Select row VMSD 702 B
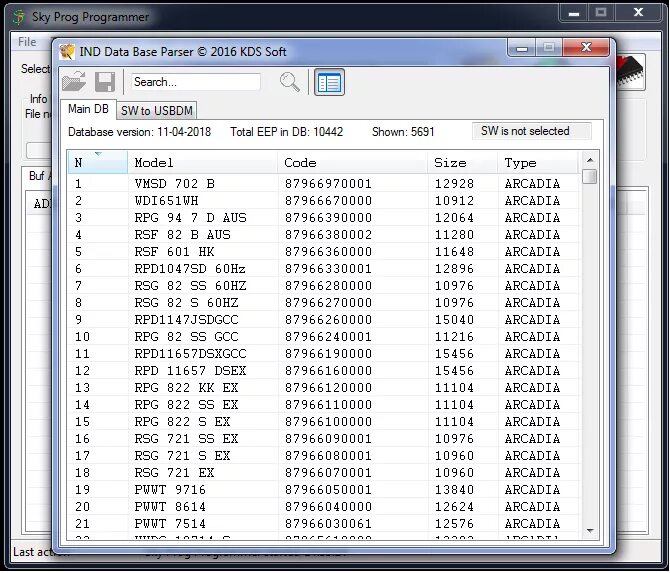Image resolution: width=670 pixels, height=573 pixels. click(x=323, y=184)
